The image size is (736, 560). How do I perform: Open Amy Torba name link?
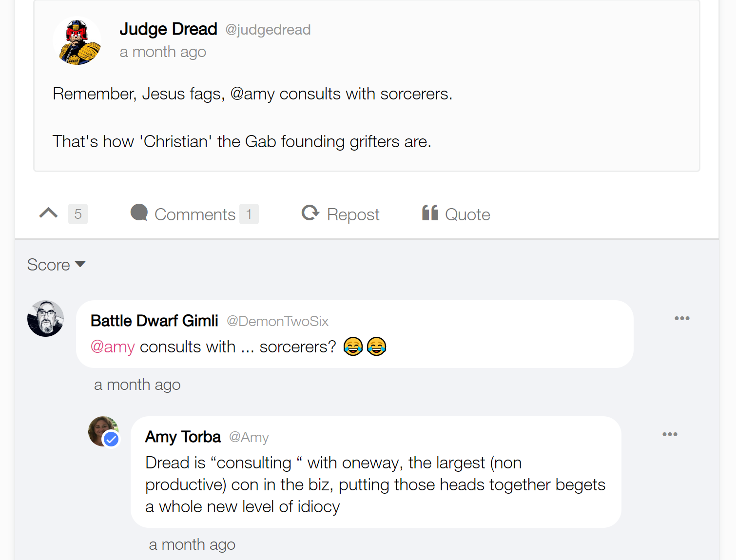(x=183, y=437)
